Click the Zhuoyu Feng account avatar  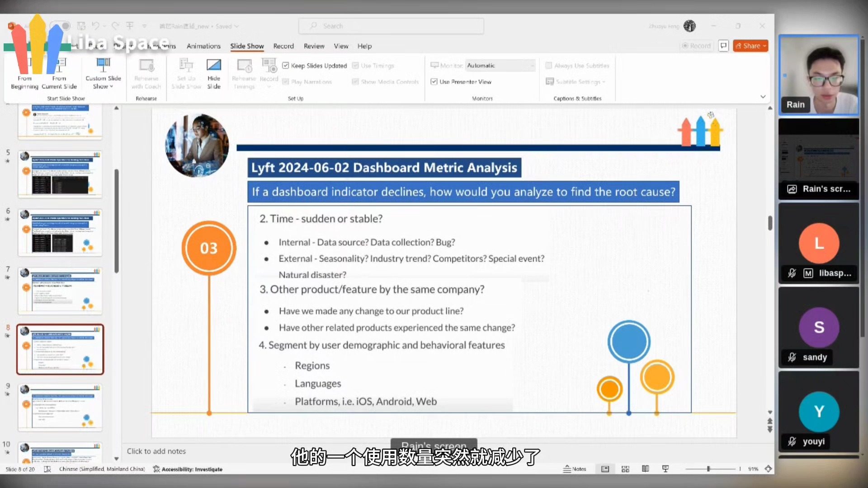(689, 26)
